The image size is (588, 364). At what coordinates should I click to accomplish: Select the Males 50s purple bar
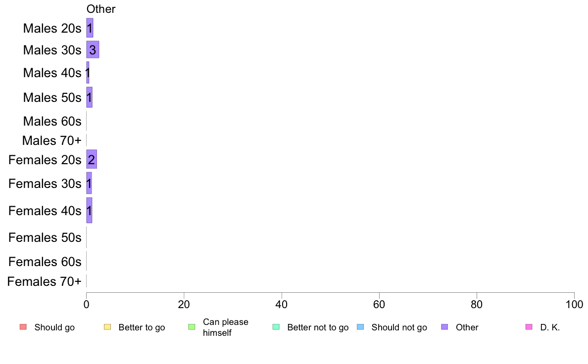pos(89,97)
